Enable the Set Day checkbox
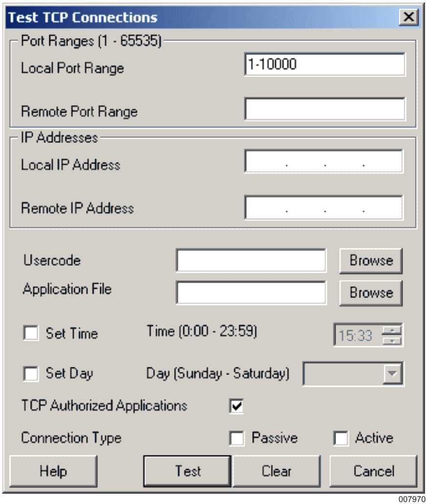426x504 pixels. pyautogui.click(x=31, y=374)
